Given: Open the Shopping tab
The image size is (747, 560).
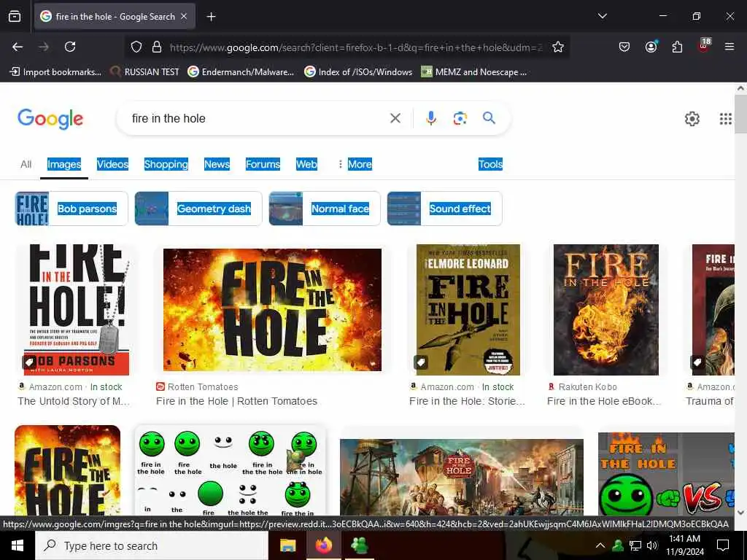Looking at the screenshot, I should click(x=166, y=164).
